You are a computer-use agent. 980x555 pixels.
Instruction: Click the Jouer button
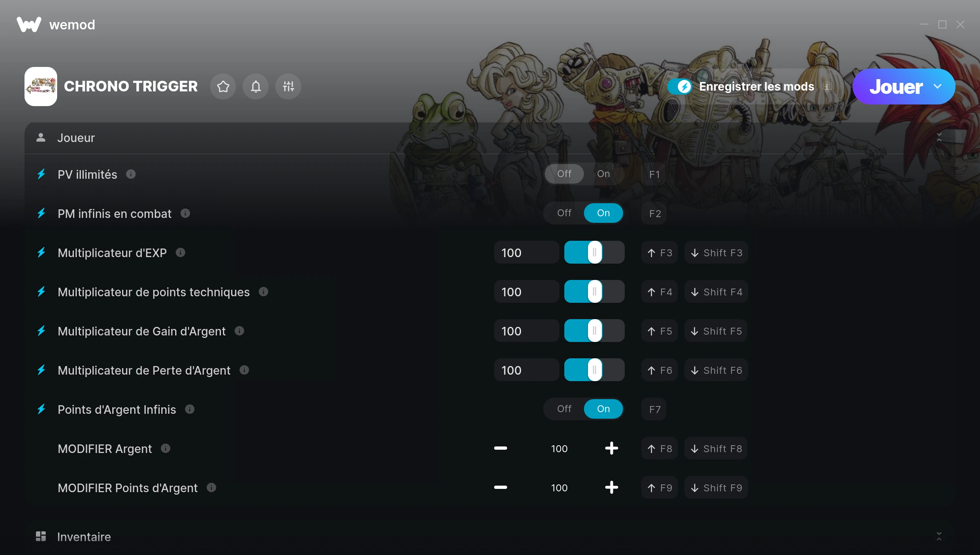point(896,87)
